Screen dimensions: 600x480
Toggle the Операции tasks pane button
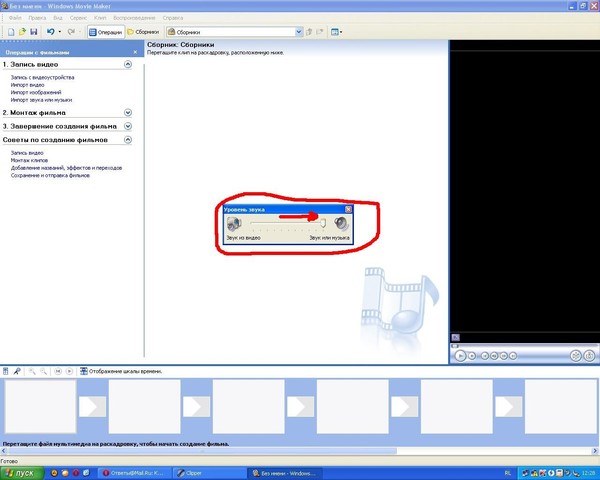106,32
